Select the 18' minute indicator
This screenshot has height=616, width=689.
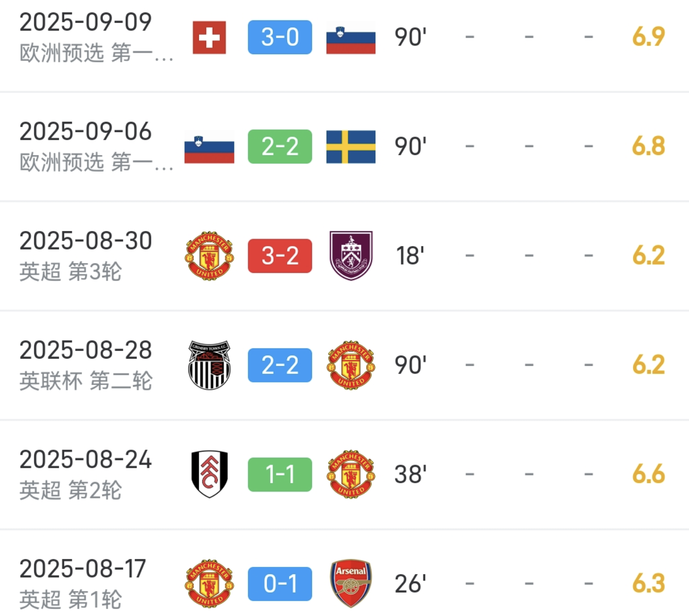(410, 256)
